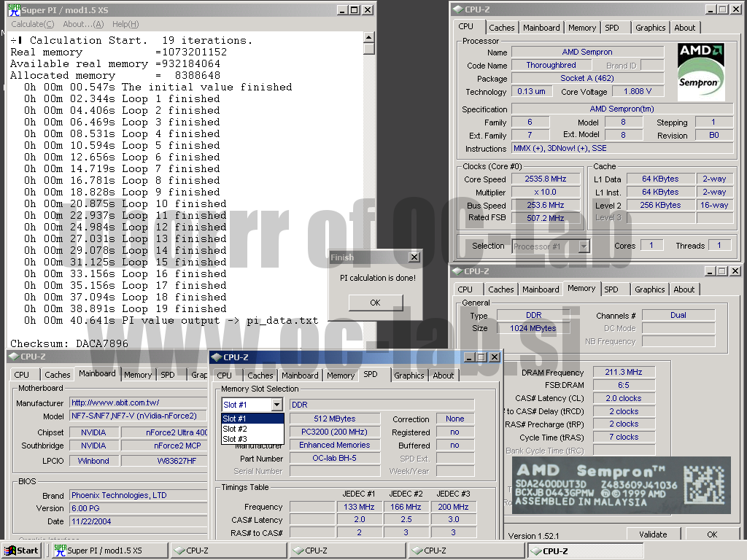
Task: Click the Start button on taskbar
Action: (x=22, y=551)
